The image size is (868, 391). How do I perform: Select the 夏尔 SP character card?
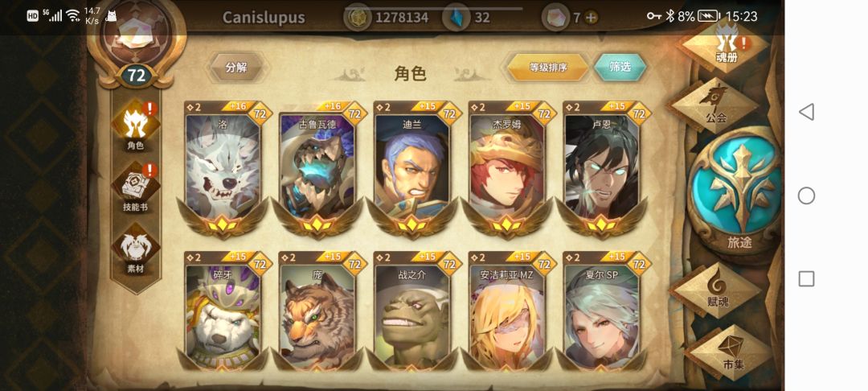602,311
